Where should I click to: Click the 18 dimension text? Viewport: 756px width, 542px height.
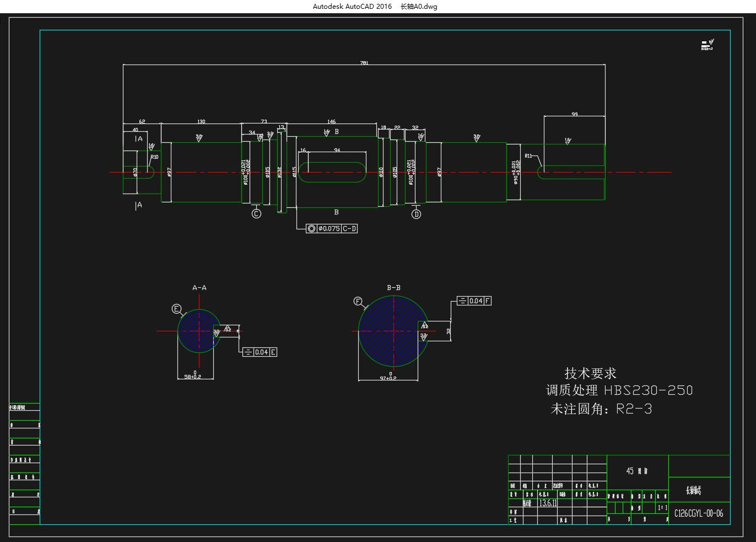384,127
